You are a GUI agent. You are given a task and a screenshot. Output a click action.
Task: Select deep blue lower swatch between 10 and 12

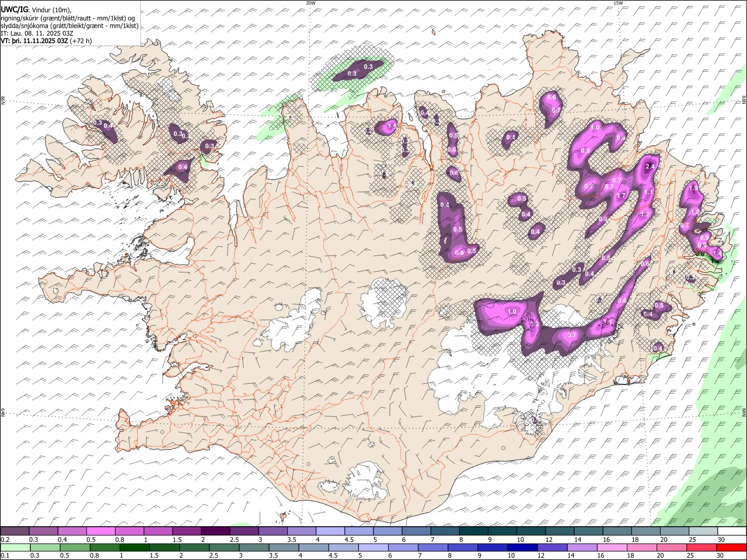tap(522, 548)
